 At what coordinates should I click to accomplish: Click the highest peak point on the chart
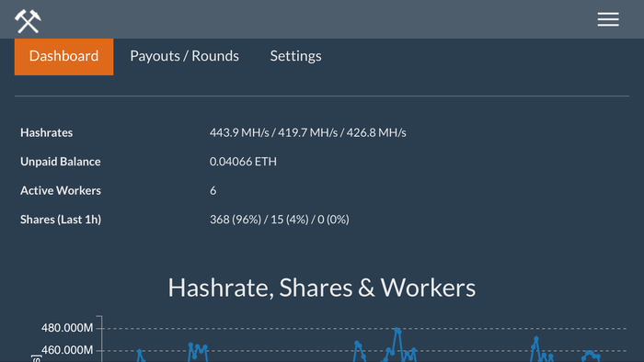[397, 329]
